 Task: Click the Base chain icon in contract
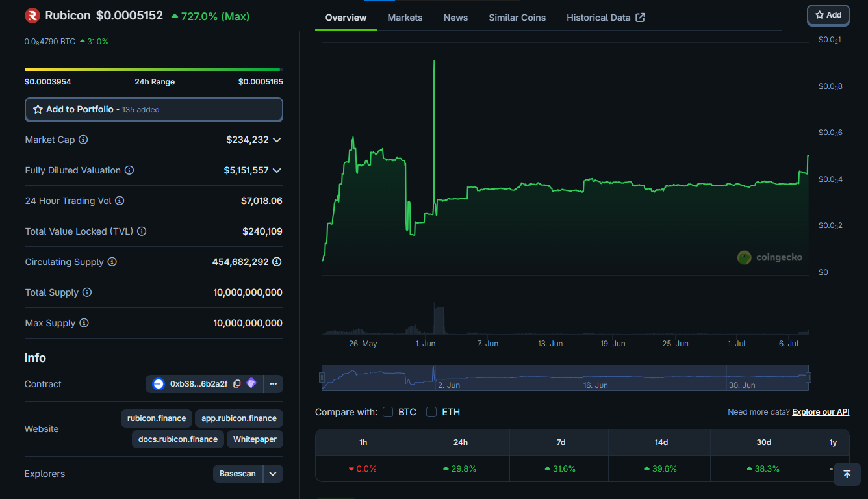[x=159, y=384]
